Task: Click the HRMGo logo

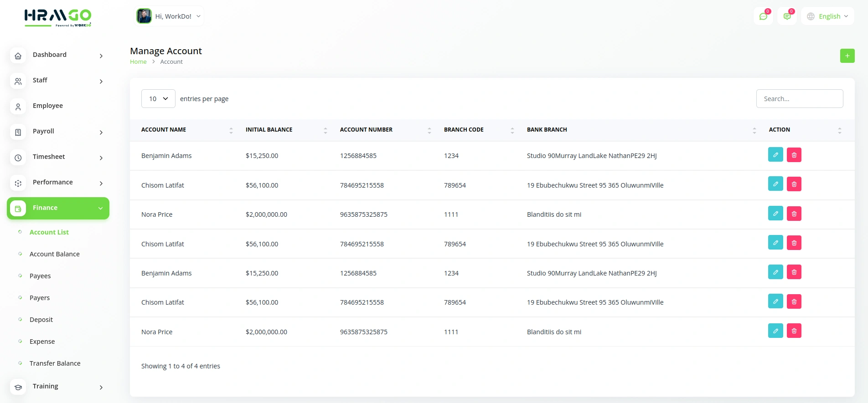Action: click(58, 18)
